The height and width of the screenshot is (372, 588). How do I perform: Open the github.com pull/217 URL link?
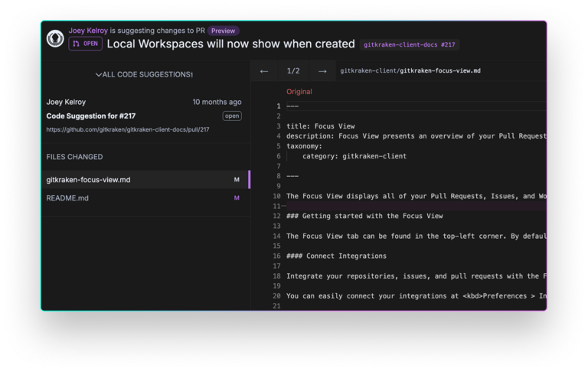(x=128, y=129)
